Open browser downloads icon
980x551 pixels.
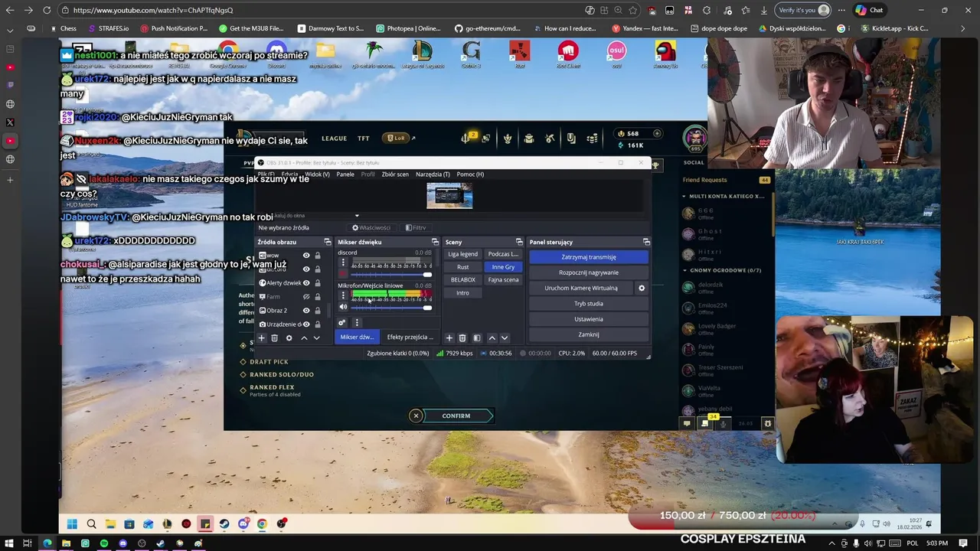point(764,10)
